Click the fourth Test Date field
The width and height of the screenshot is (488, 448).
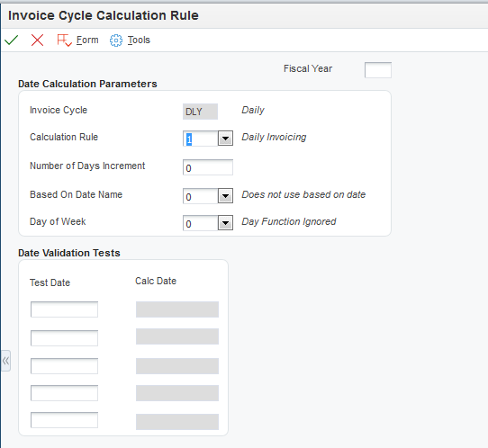click(65, 393)
